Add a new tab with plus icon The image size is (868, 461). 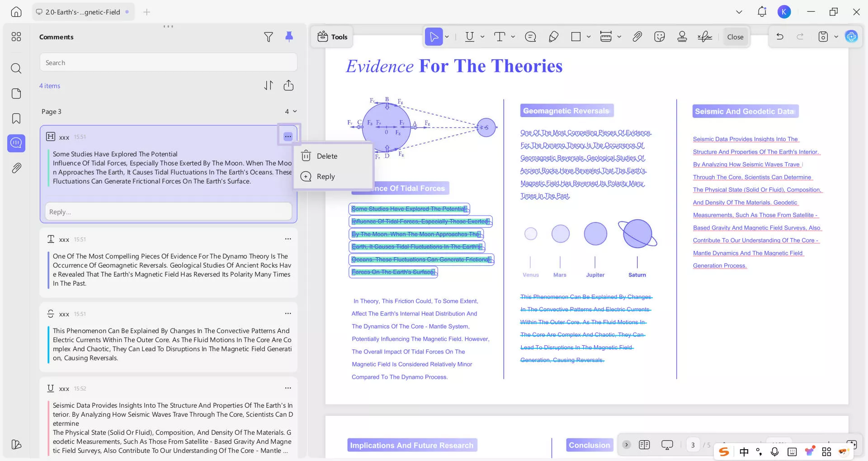[146, 12]
